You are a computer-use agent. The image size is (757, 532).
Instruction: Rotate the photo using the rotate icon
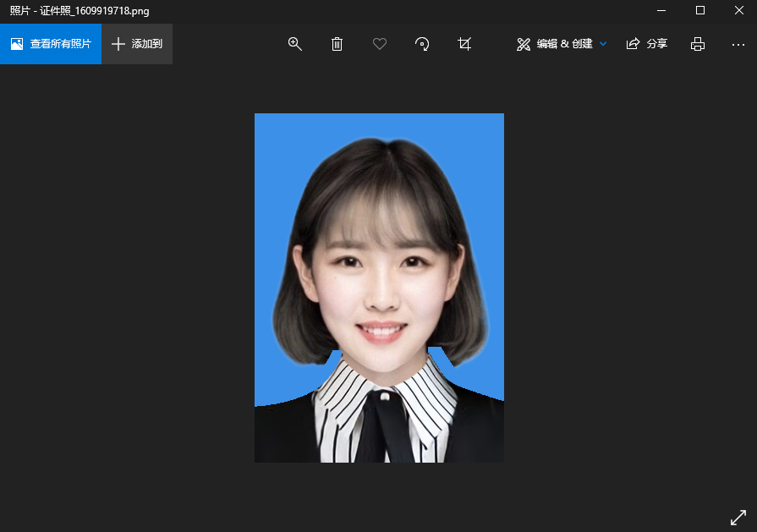pyautogui.click(x=422, y=44)
